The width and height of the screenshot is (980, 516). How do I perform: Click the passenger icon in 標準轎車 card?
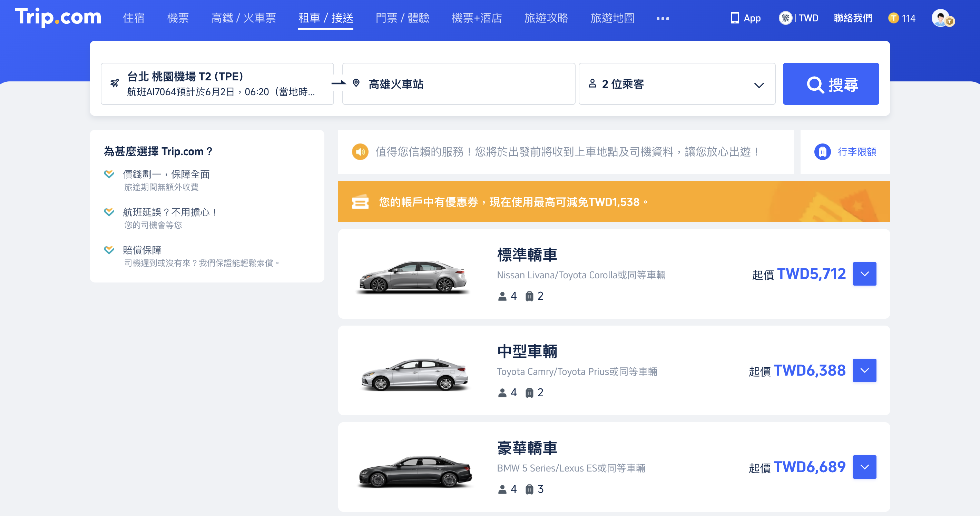502,296
